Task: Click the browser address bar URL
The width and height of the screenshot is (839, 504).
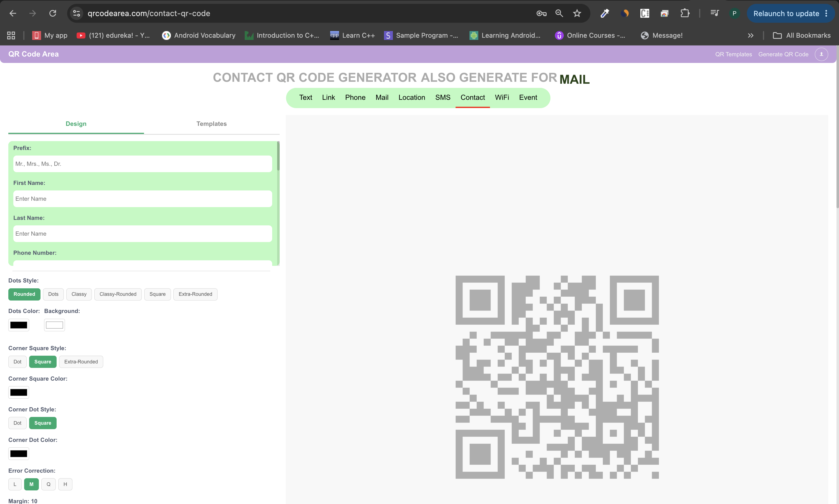Action: point(149,13)
